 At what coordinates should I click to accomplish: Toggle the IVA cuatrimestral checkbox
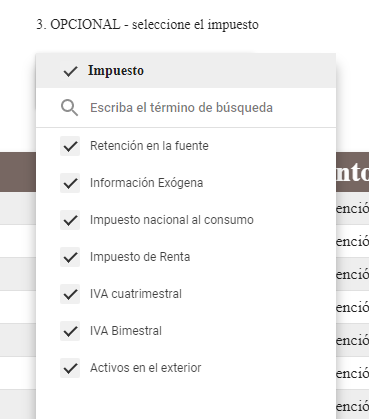point(70,294)
